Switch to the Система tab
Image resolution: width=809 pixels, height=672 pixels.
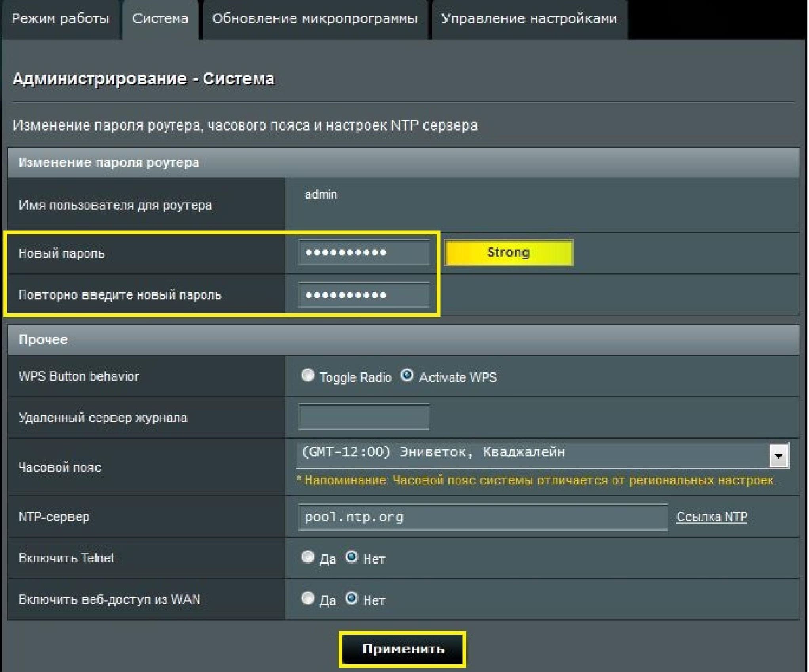pyautogui.click(x=160, y=19)
